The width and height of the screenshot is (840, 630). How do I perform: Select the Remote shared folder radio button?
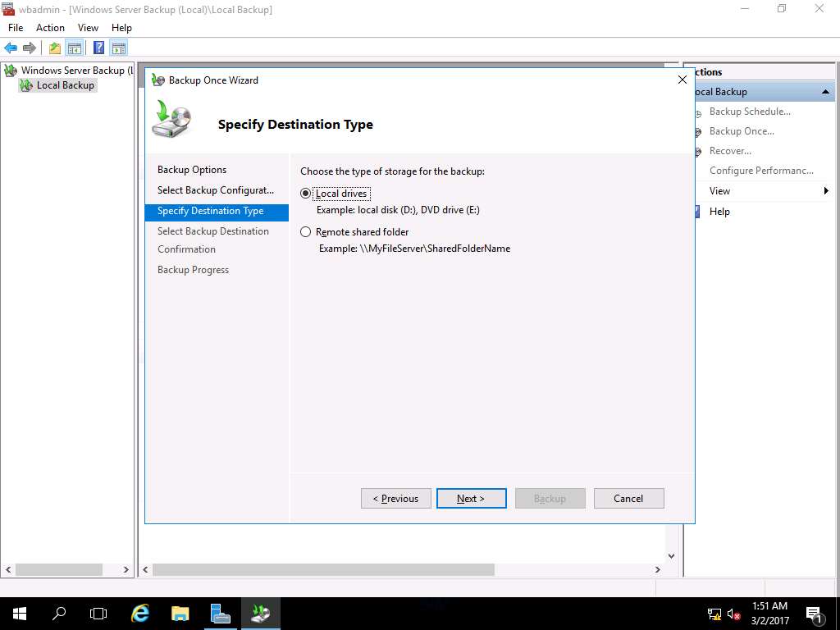coord(305,232)
